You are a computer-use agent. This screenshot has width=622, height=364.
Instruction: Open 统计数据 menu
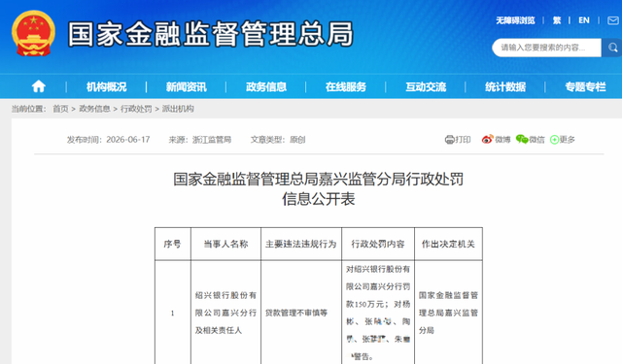(x=505, y=86)
